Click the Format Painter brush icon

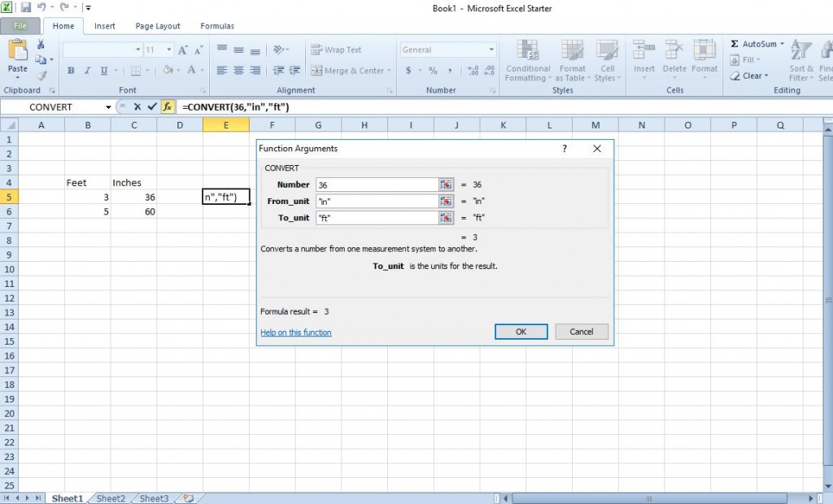coord(41,76)
